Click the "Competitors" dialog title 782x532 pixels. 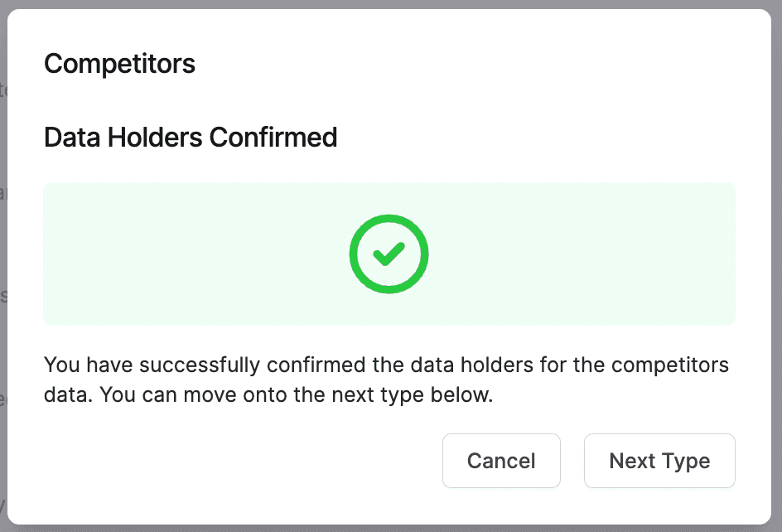119,64
